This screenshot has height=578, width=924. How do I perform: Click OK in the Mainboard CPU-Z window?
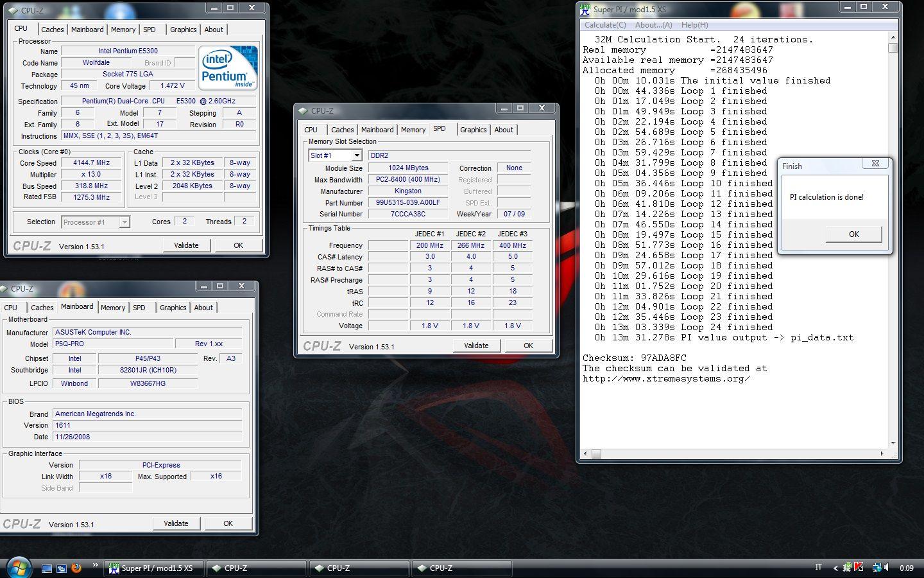[x=228, y=523]
